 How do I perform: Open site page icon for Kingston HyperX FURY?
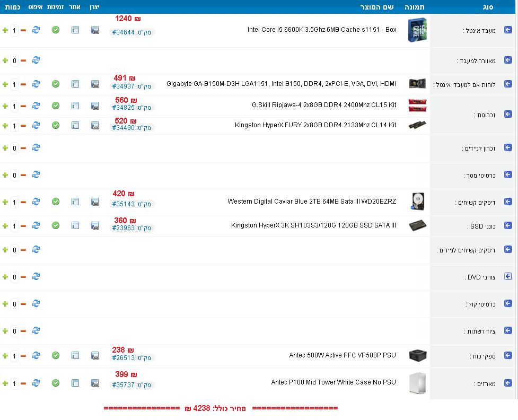pos(75,126)
